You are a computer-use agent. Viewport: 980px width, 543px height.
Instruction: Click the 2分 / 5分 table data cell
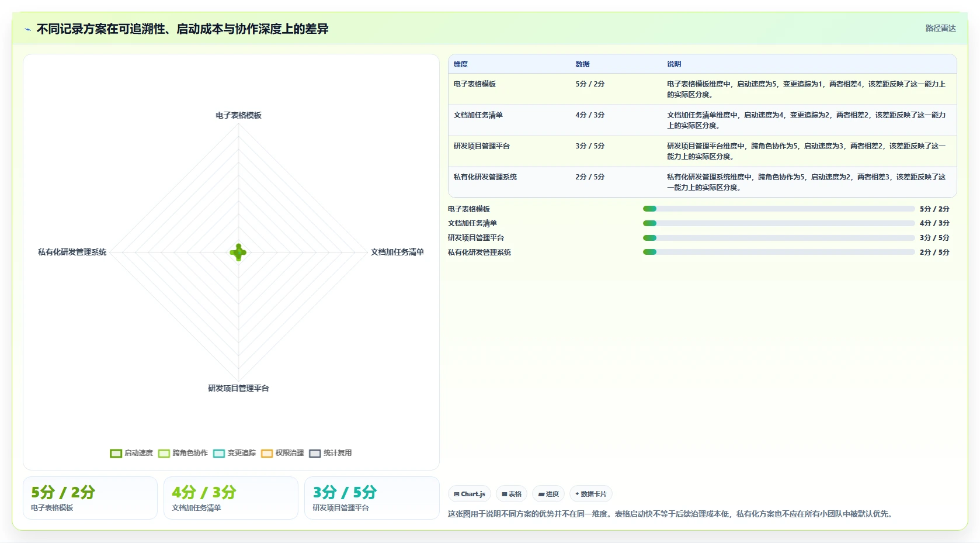(x=590, y=177)
